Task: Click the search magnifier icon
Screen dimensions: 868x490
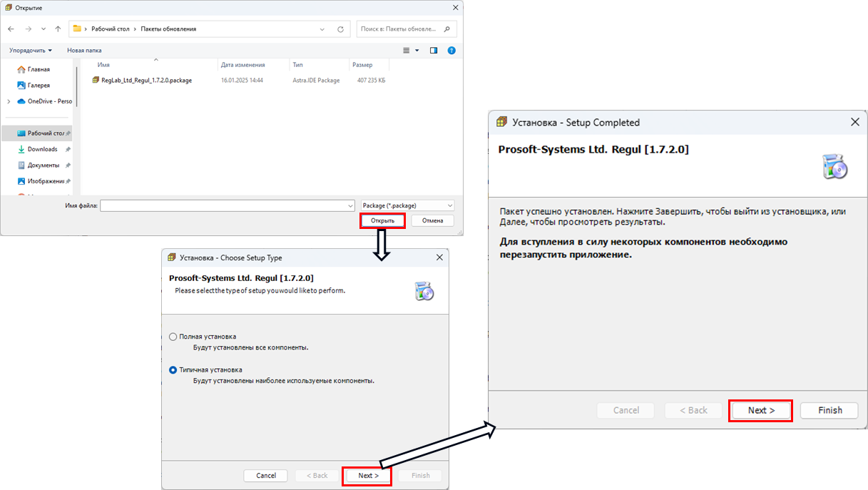Action: point(447,29)
